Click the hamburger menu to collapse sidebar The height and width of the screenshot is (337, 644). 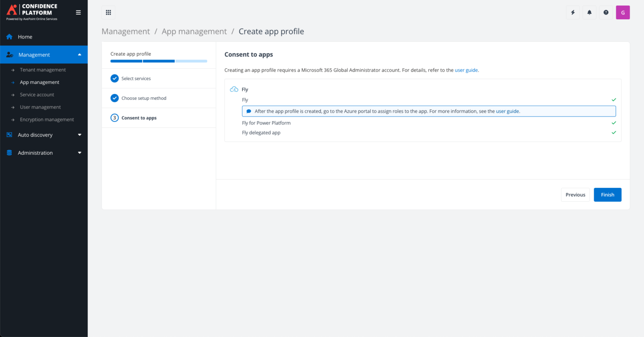coord(78,12)
